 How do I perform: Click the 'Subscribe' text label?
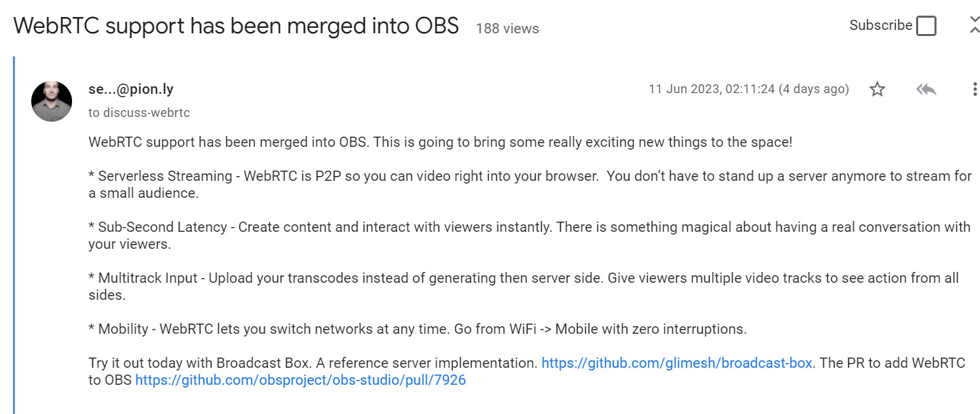880,25
